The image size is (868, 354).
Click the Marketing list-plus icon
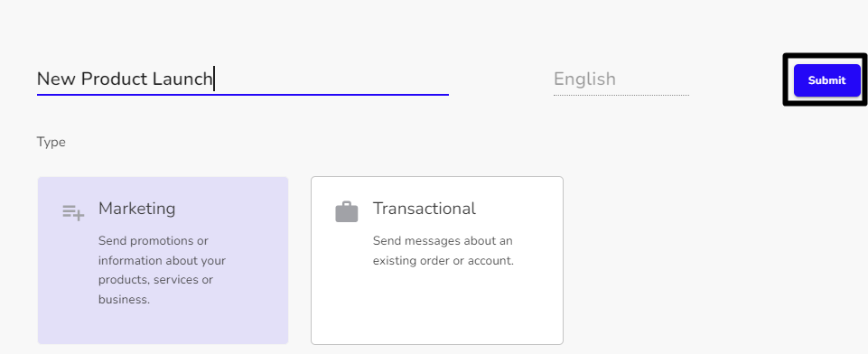[x=73, y=212]
